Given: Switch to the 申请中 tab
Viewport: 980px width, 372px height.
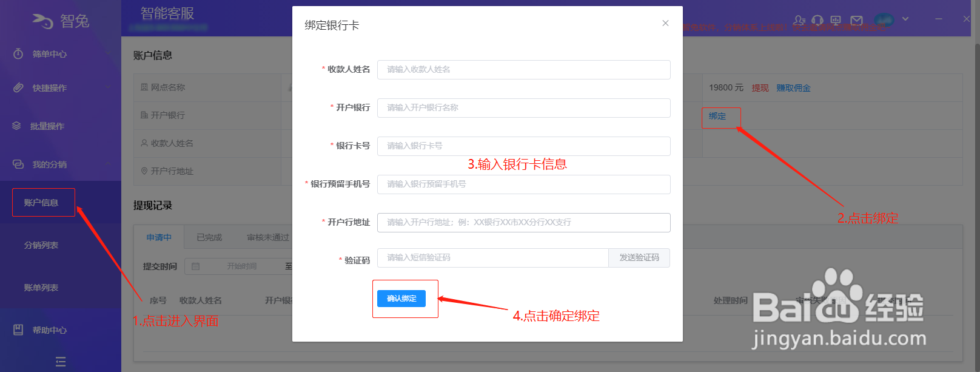Looking at the screenshot, I should point(159,237).
